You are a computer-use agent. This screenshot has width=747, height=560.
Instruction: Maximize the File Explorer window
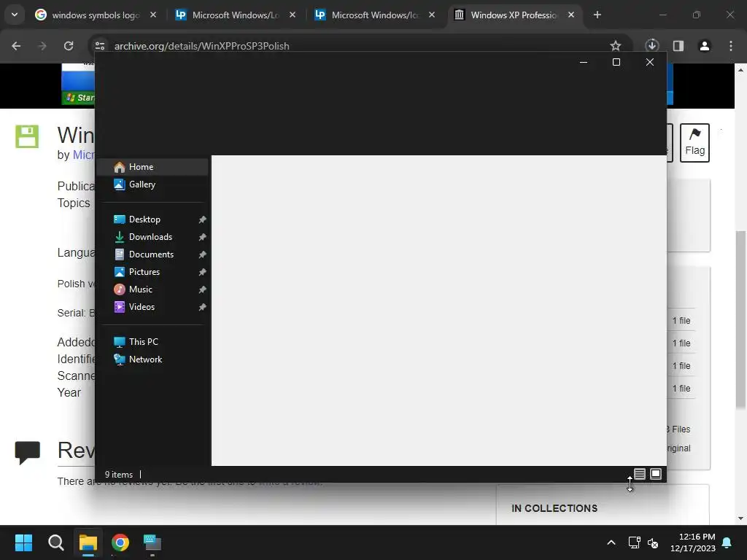tap(616, 62)
